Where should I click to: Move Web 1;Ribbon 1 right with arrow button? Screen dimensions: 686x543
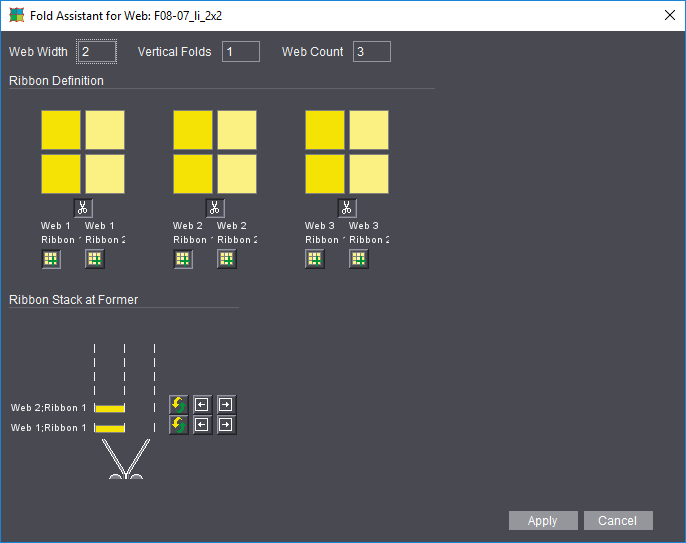[226, 425]
